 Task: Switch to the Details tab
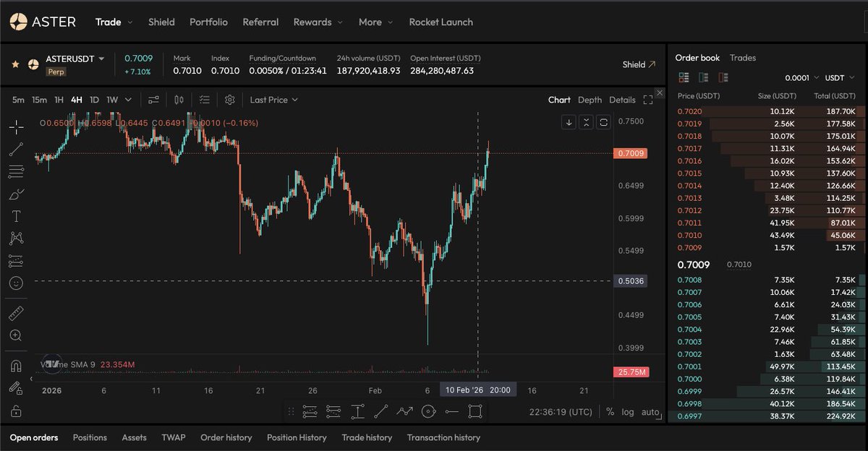pyautogui.click(x=622, y=100)
